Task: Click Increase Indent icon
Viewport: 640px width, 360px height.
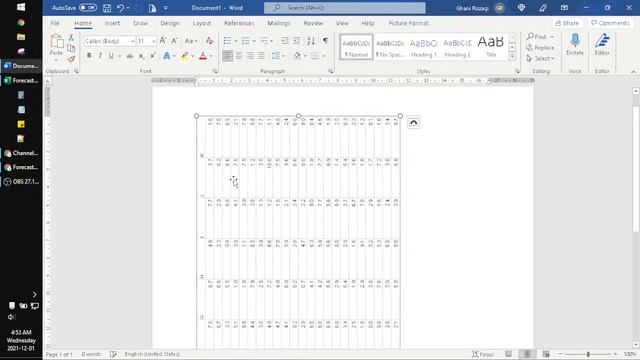Action: click(x=297, y=41)
